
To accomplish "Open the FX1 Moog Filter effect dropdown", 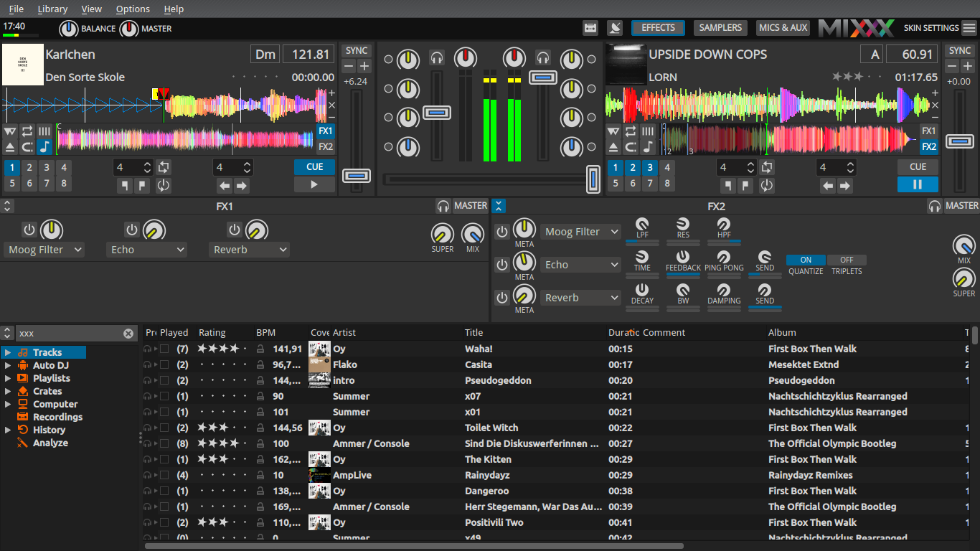I will click(44, 250).
